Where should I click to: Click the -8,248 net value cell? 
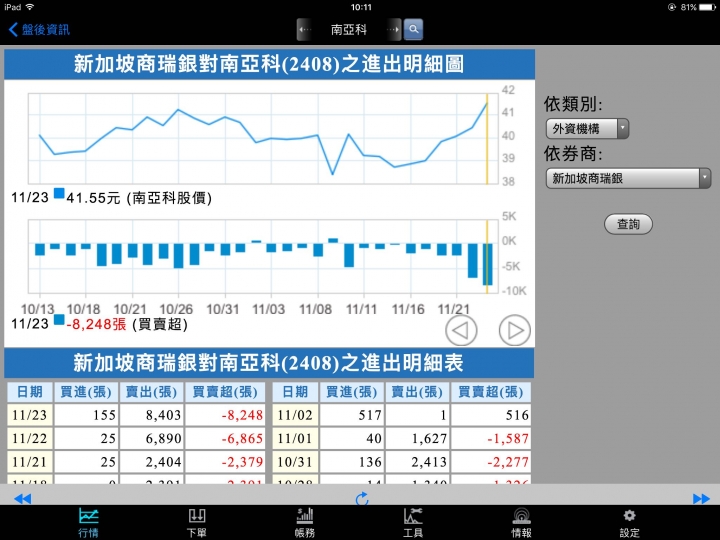click(225, 415)
